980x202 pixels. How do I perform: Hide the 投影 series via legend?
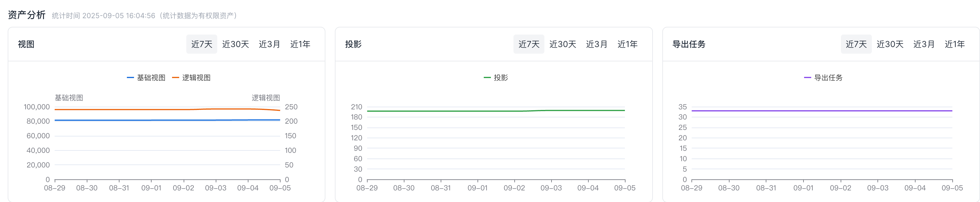[501, 78]
